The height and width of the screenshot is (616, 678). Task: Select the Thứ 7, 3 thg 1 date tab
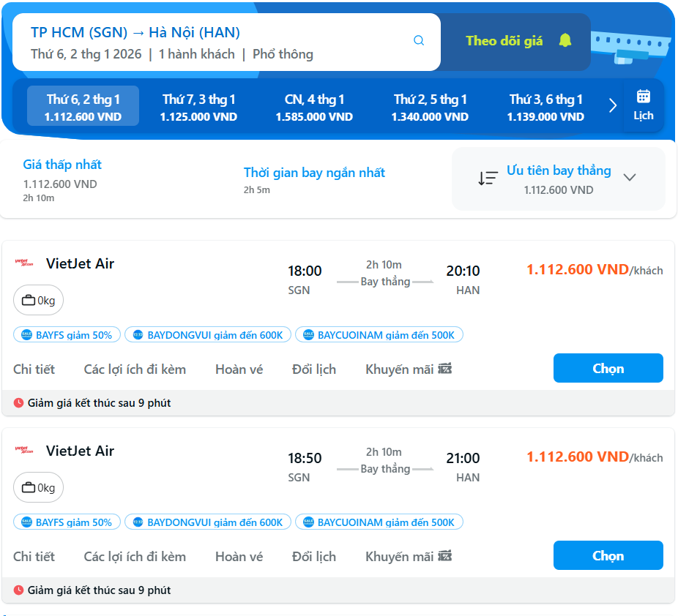[x=198, y=107]
